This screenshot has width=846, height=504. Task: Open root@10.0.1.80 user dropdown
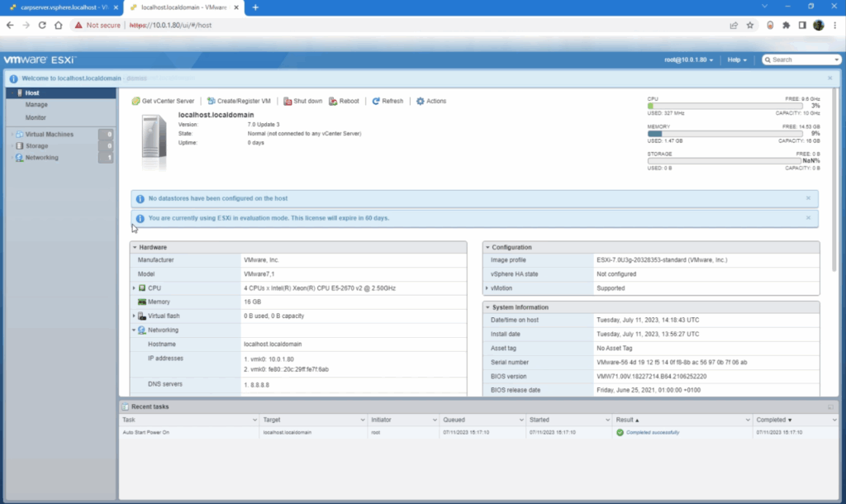tap(688, 59)
